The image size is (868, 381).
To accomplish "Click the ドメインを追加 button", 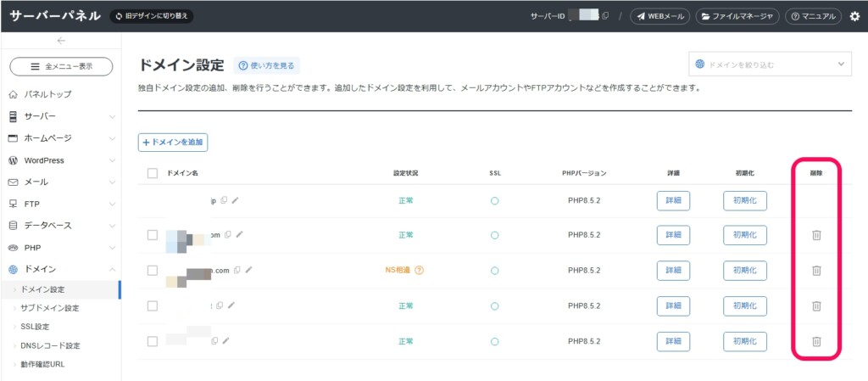I will 173,143.
